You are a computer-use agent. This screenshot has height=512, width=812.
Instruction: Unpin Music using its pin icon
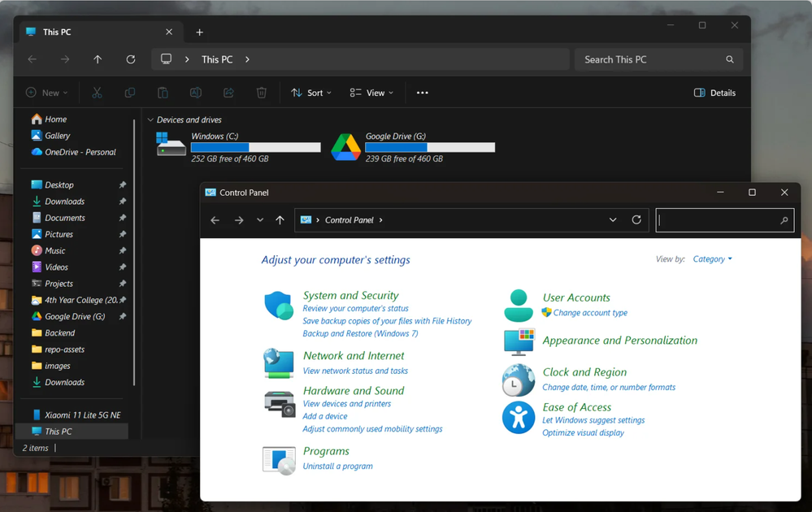click(123, 250)
